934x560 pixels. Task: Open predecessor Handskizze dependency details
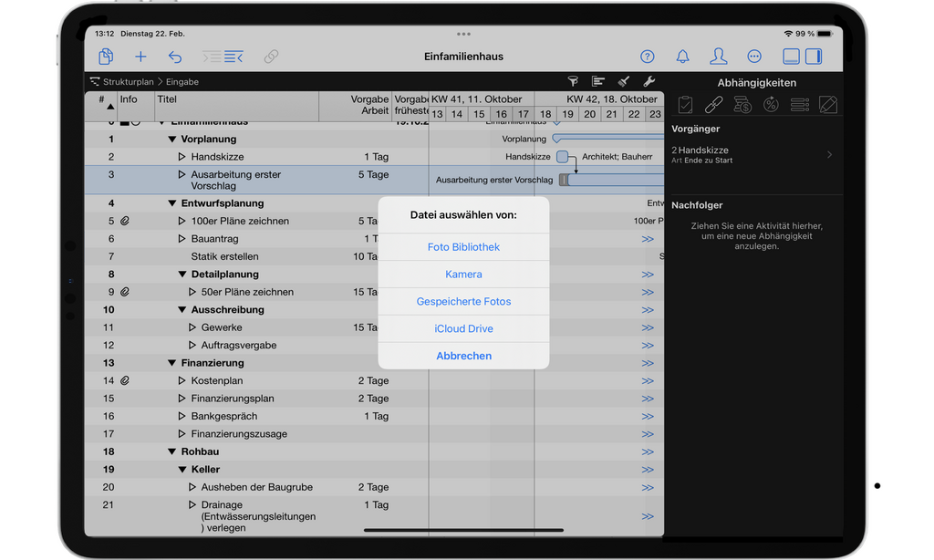click(752, 155)
